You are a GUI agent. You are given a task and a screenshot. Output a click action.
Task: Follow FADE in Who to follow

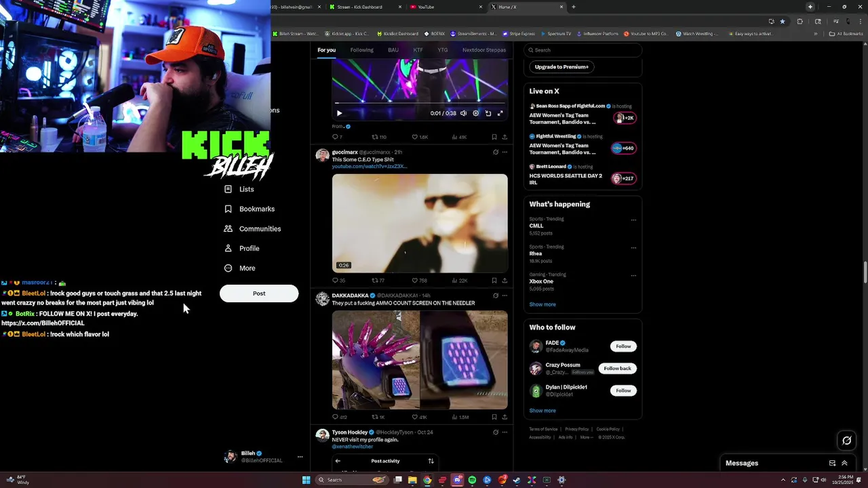click(x=623, y=346)
